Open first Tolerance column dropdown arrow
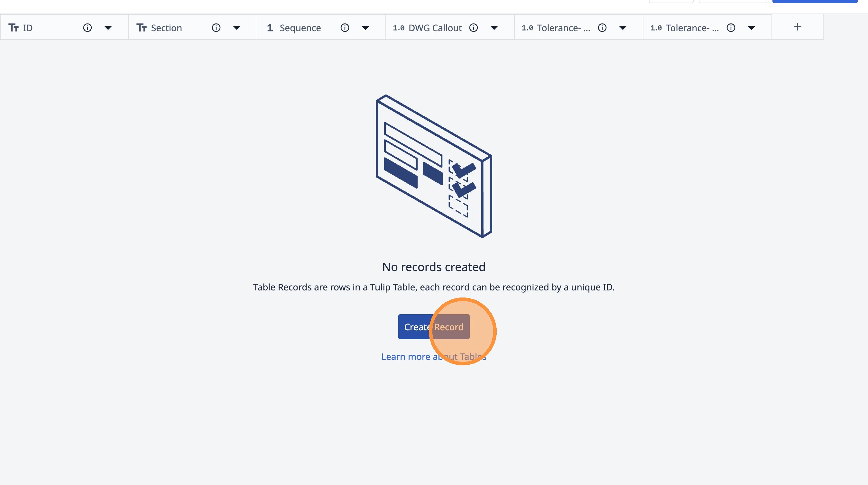Image resolution: width=868 pixels, height=485 pixels. pos(623,28)
